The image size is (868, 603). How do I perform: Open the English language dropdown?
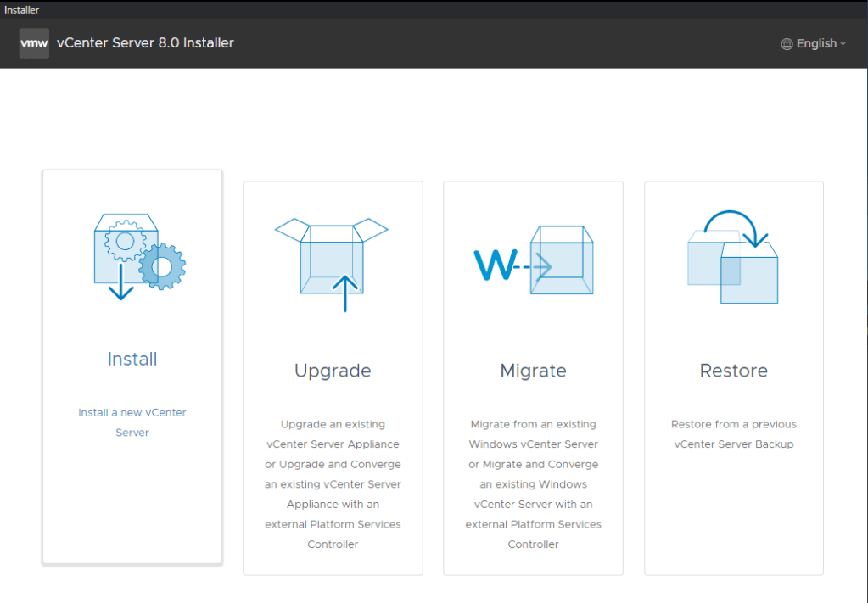815,44
